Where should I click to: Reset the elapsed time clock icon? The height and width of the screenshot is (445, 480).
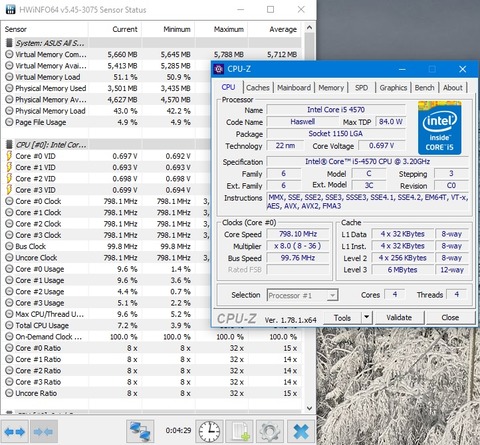(x=209, y=432)
